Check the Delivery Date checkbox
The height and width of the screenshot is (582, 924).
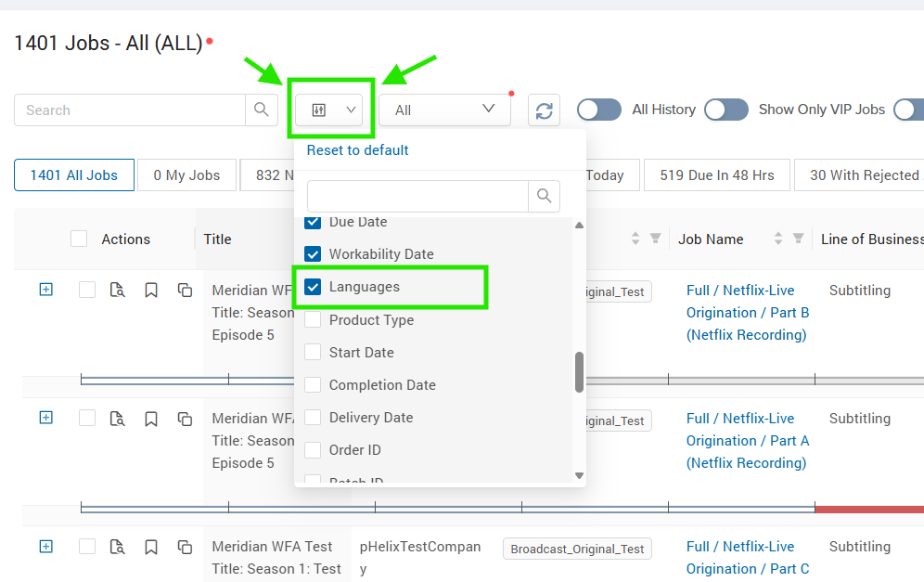point(313,417)
